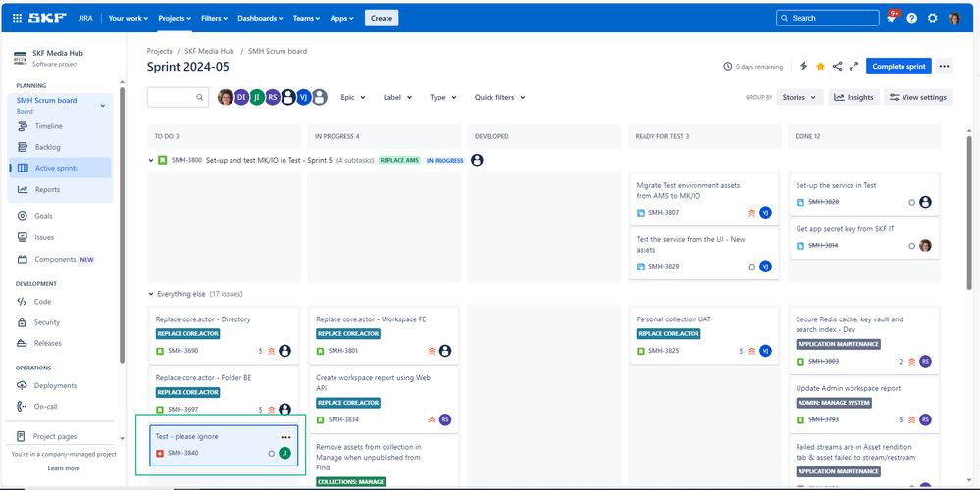Toggle the star favorite board icon
This screenshot has width=980, height=490.
pyautogui.click(x=821, y=67)
